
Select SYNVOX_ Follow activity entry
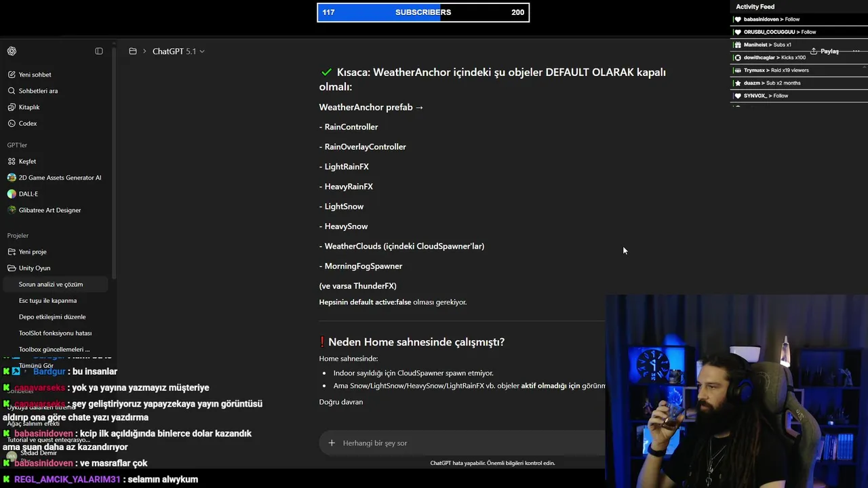799,96
